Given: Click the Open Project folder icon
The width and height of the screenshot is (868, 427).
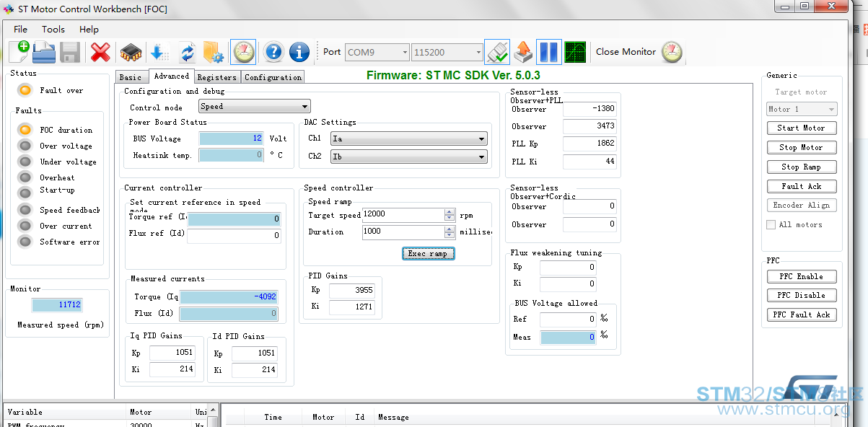Looking at the screenshot, I should tap(45, 52).
